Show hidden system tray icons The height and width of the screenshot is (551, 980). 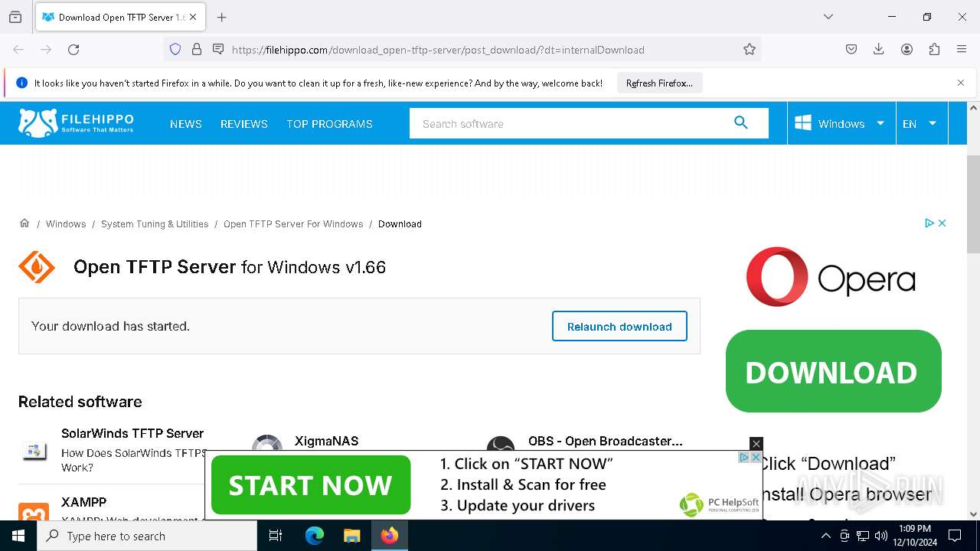tap(825, 536)
